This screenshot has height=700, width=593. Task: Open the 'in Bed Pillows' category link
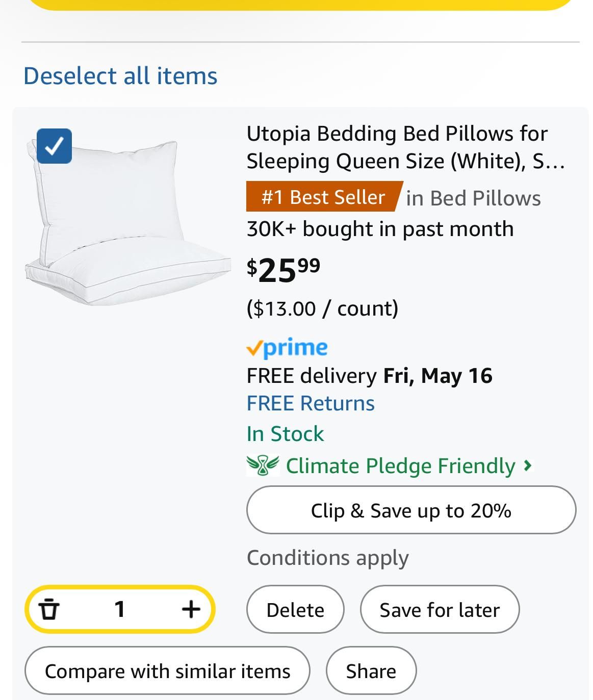pyautogui.click(x=473, y=198)
